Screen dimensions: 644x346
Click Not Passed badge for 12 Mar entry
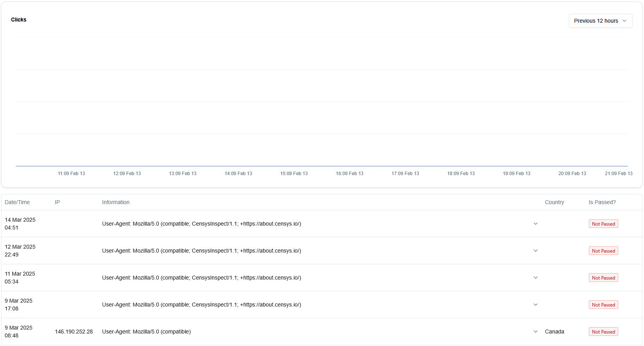[603, 251]
